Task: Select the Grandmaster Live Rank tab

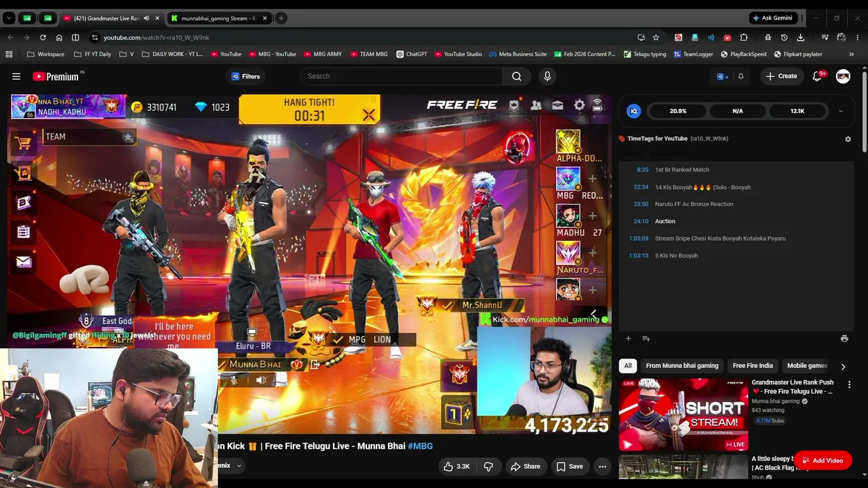Action: click(x=105, y=18)
